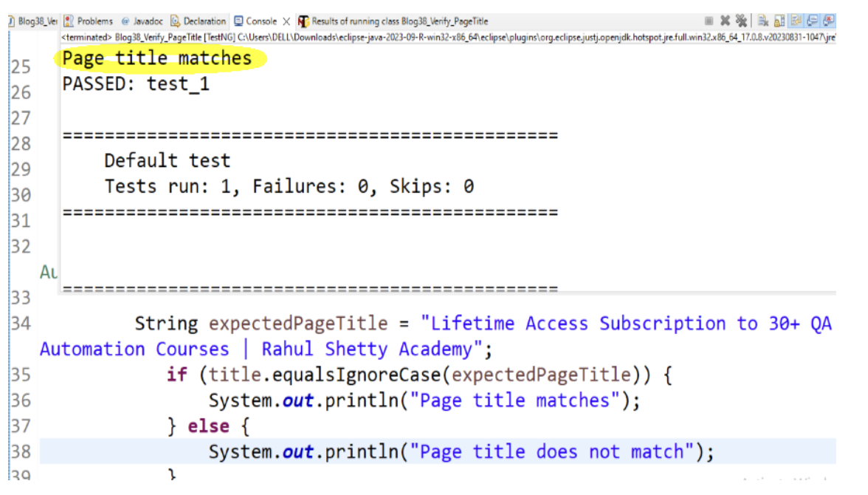Toggle Scroll Lock padlock icon in the console
This screenshot has height=495, width=868.
(779, 21)
